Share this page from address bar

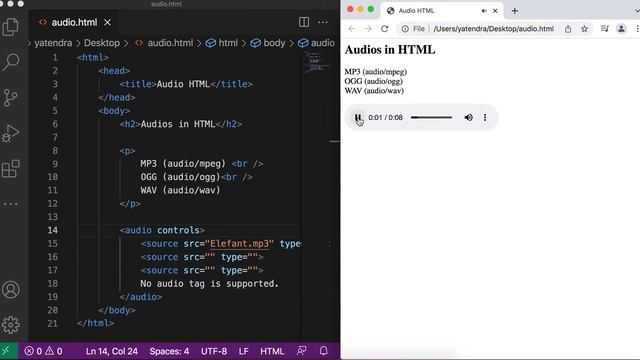tap(568, 29)
